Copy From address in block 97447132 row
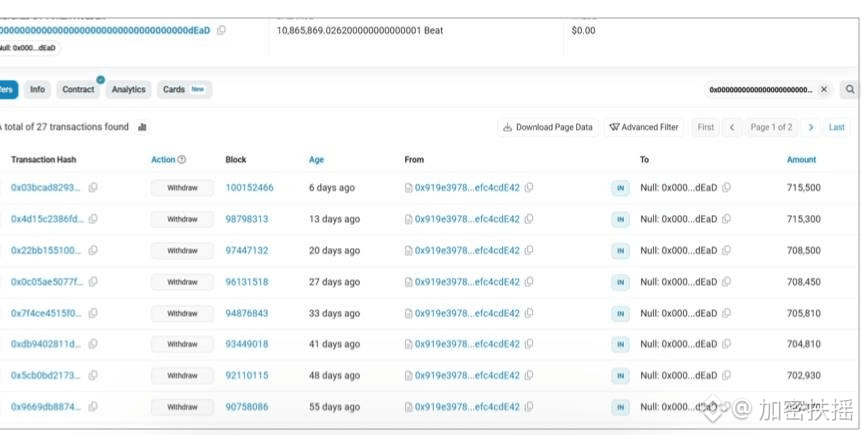 pyautogui.click(x=529, y=250)
